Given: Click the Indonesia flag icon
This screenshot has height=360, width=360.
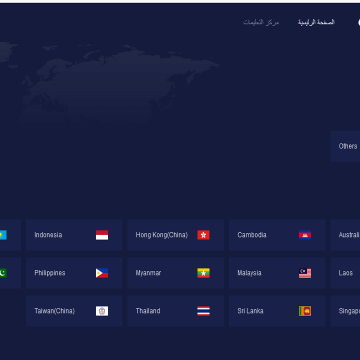Looking at the screenshot, I should click(x=102, y=235).
